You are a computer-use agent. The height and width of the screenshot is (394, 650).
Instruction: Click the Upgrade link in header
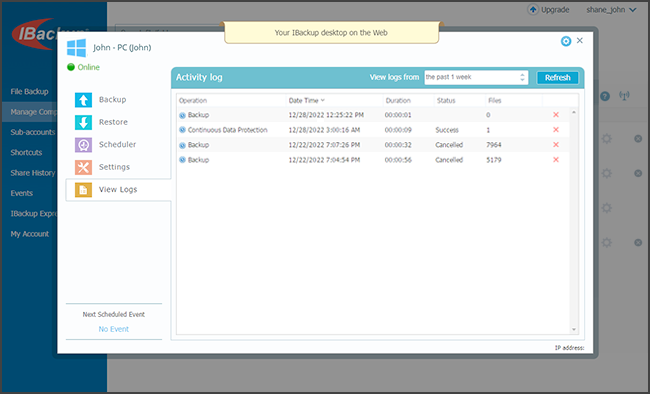[x=555, y=10]
